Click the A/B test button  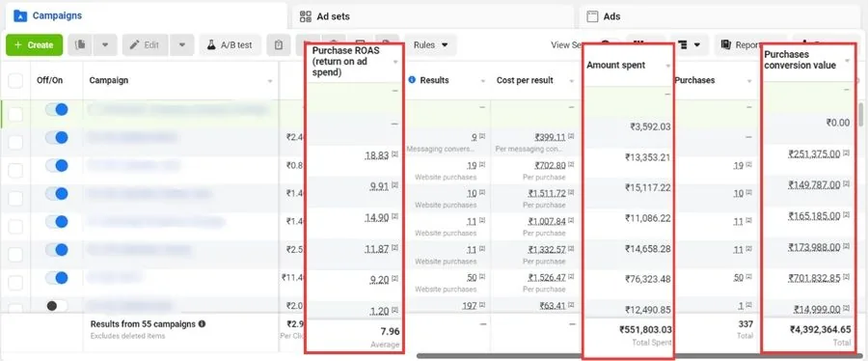click(x=230, y=45)
